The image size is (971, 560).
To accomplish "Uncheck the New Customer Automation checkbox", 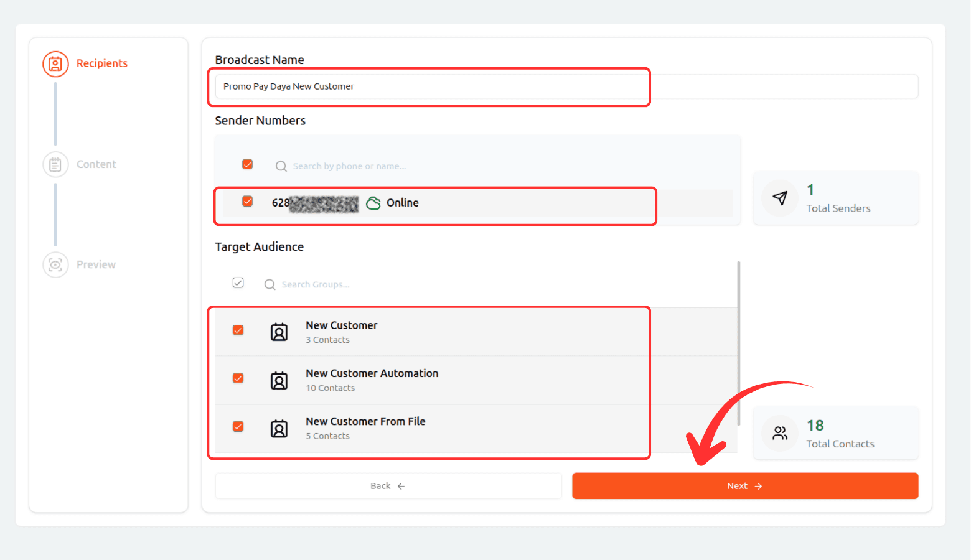I will (238, 378).
